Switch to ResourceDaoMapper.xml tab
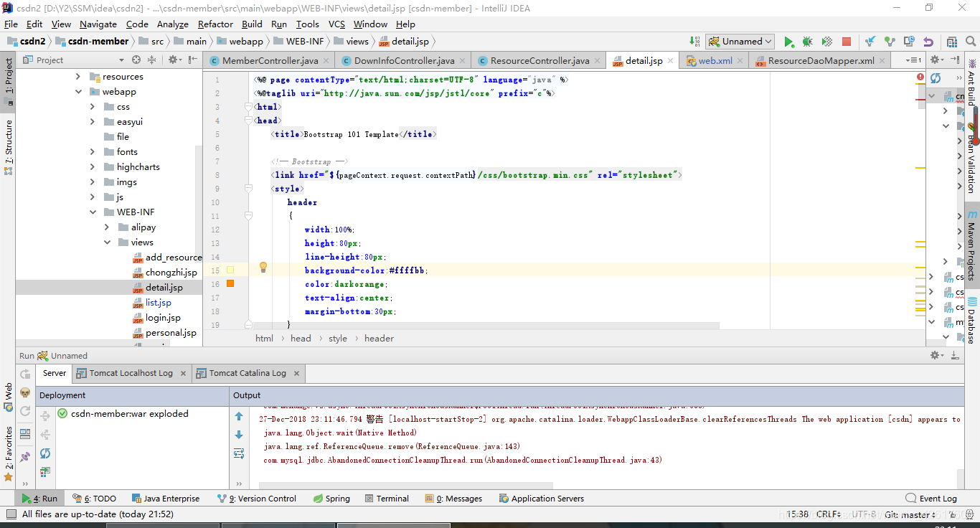Image resolution: width=980 pixels, height=528 pixels. click(821, 61)
